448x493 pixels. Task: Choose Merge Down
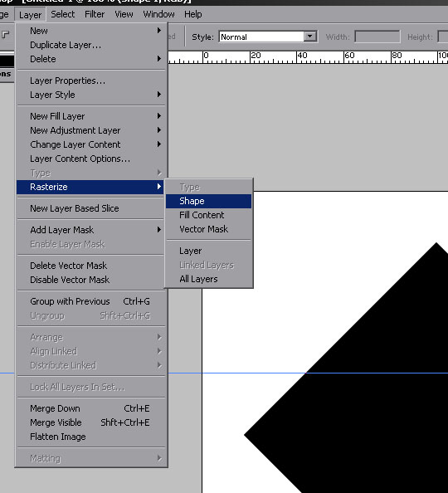91,408
